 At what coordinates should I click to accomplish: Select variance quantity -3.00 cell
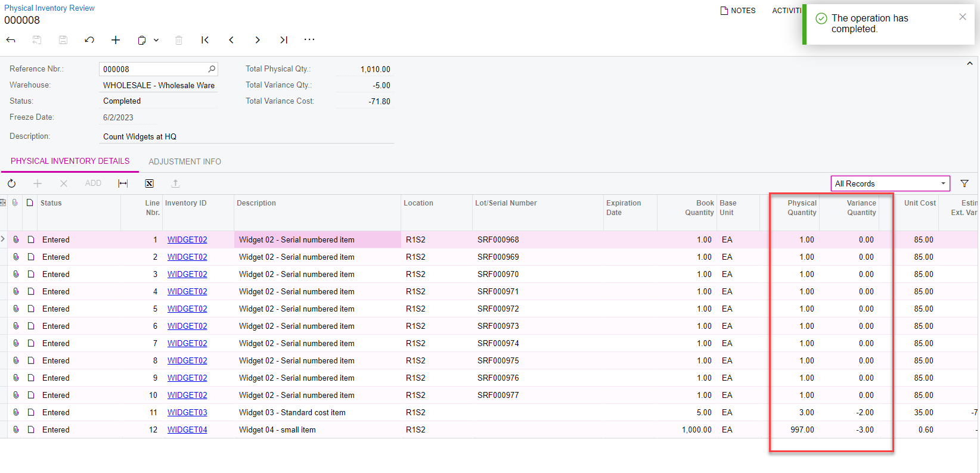(849, 430)
